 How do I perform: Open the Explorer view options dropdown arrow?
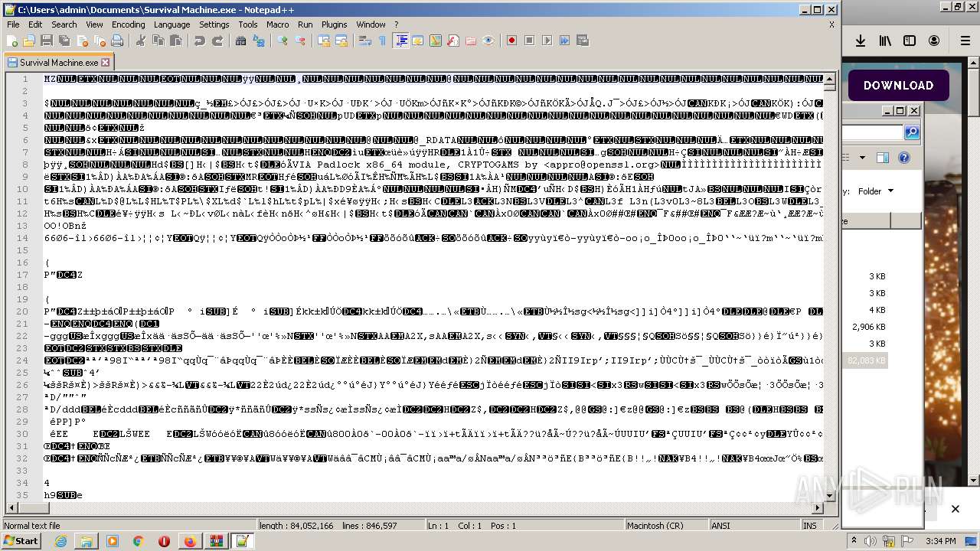click(862, 158)
